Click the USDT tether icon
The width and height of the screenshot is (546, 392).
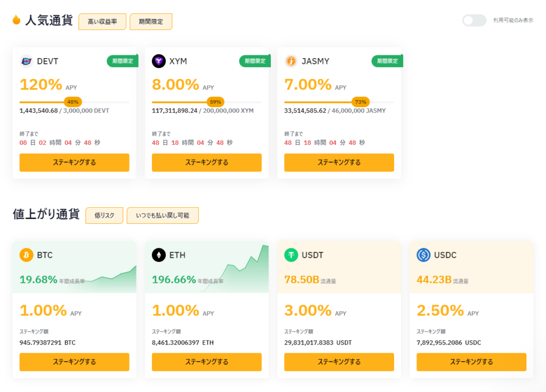click(x=291, y=255)
